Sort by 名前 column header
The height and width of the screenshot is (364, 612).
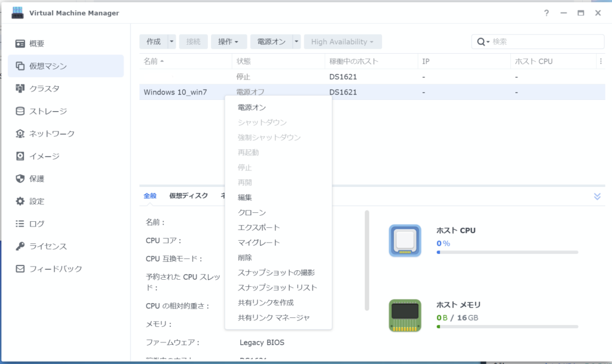pyautogui.click(x=185, y=61)
